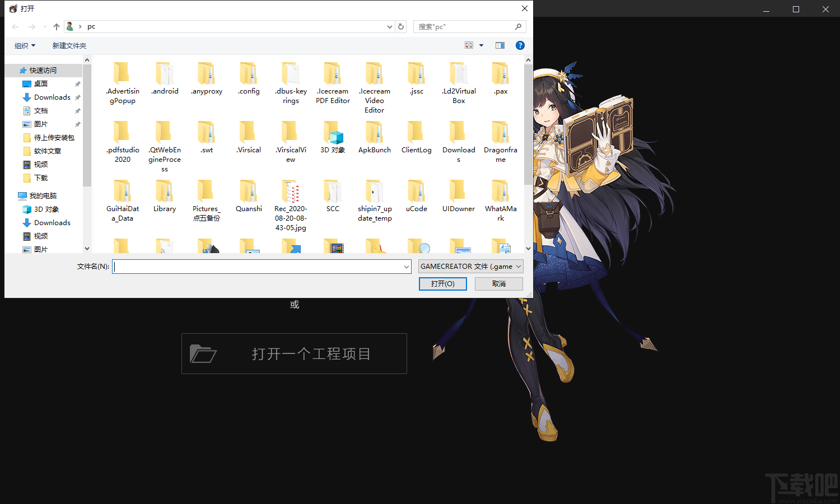Select the .anyproxy folder
840x504 pixels.
tap(207, 78)
